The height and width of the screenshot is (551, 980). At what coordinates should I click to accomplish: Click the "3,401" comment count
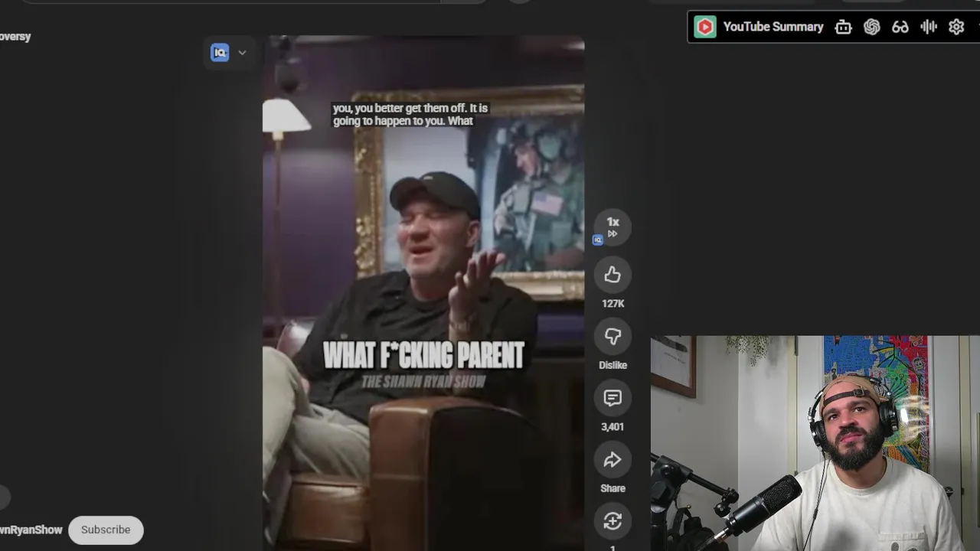tap(612, 427)
